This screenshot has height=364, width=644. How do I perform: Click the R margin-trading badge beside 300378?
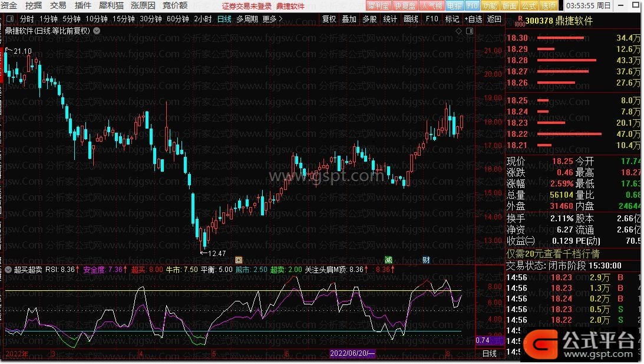click(x=520, y=21)
